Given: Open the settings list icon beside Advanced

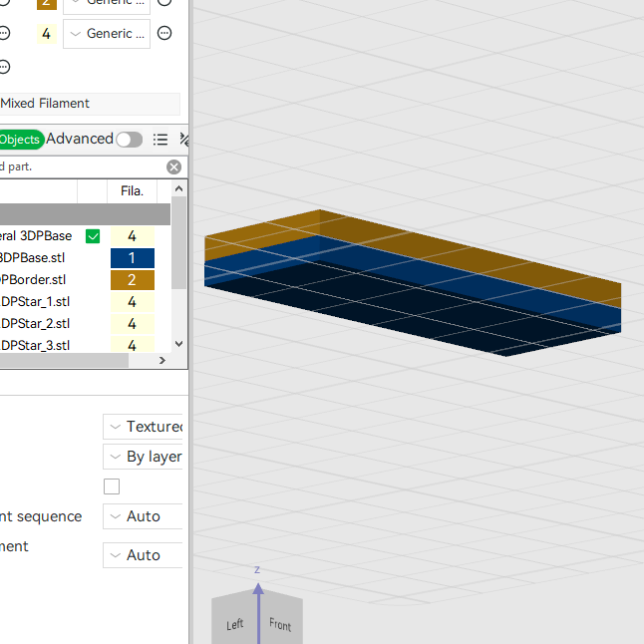Looking at the screenshot, I should [x=161, y=140].
